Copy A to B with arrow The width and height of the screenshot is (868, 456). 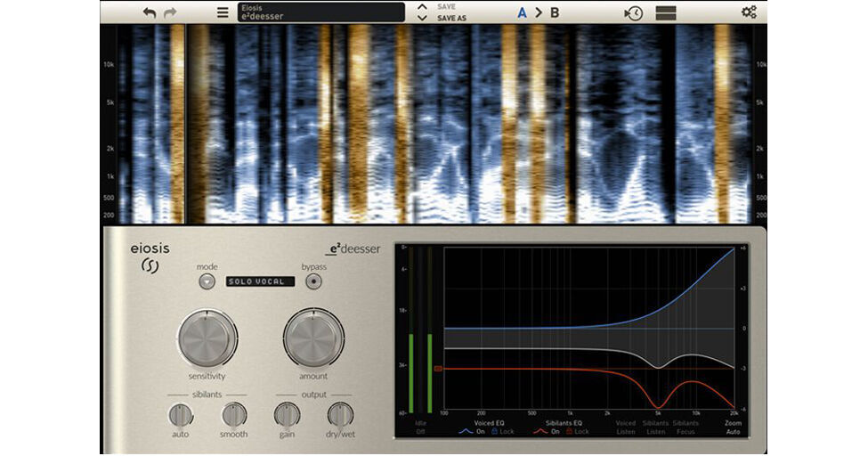(x=538, y=12)
